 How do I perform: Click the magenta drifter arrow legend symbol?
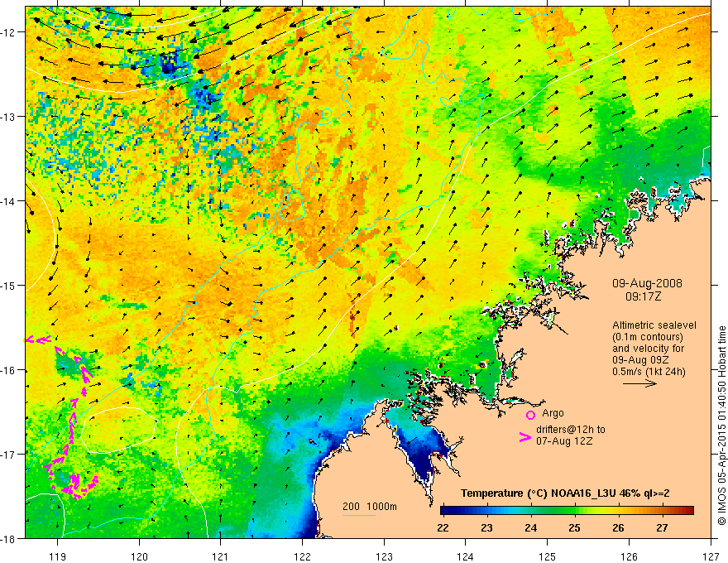pos(524,437)
